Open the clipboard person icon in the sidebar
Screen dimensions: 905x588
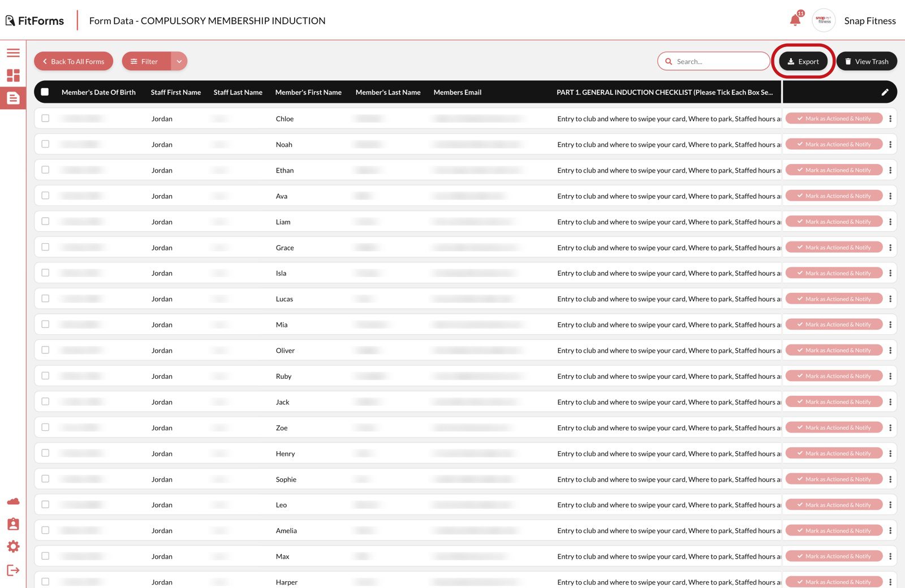point(13,524)
